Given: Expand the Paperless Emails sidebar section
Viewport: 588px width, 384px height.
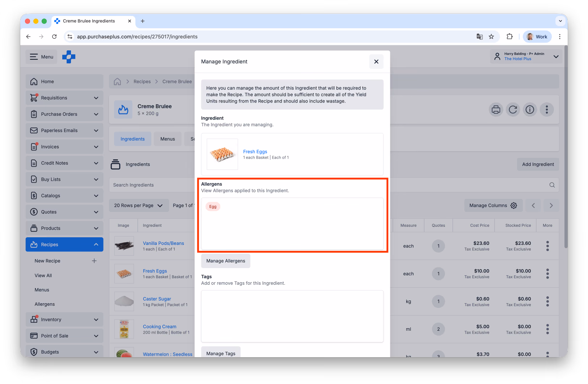Looking at the screenshot, I should coord(64,130).
